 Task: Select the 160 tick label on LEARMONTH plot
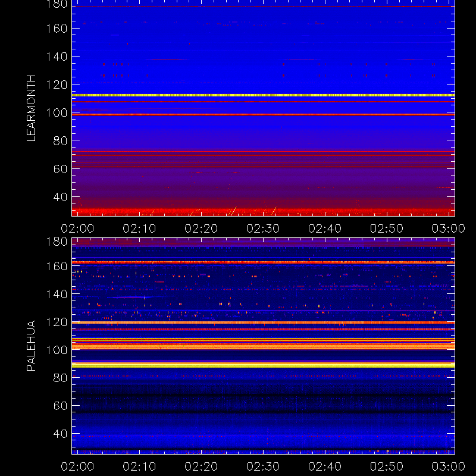pos(57,29)
